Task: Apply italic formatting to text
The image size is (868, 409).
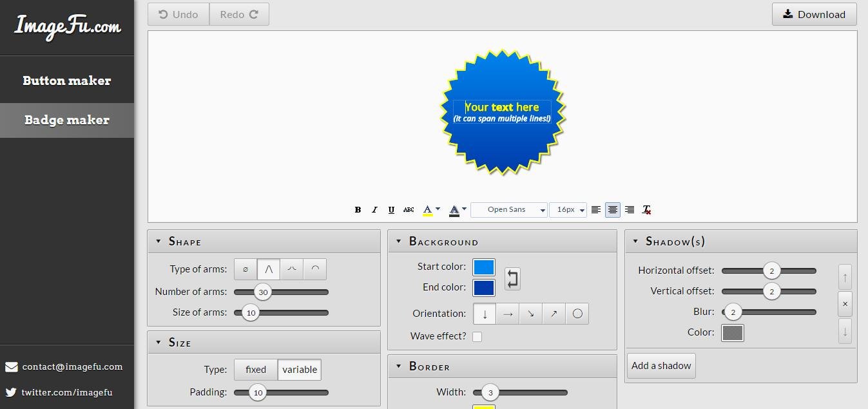Action: pos(374,210)
